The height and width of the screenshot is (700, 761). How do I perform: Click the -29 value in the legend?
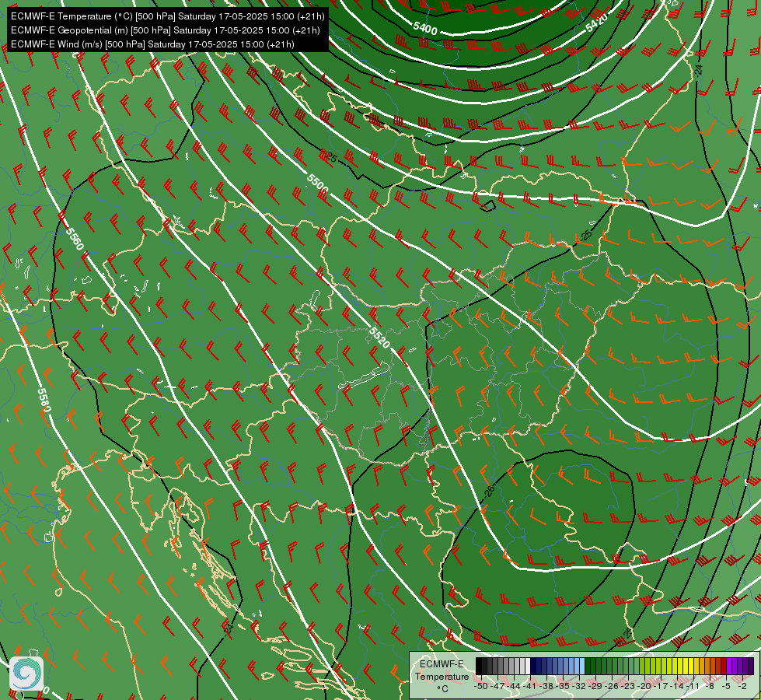pos(595,686)
